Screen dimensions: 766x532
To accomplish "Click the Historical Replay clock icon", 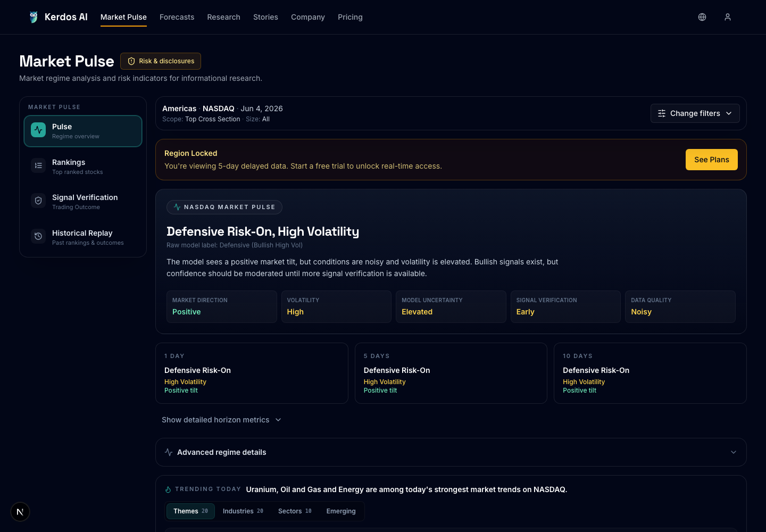I will coord(38,236).
